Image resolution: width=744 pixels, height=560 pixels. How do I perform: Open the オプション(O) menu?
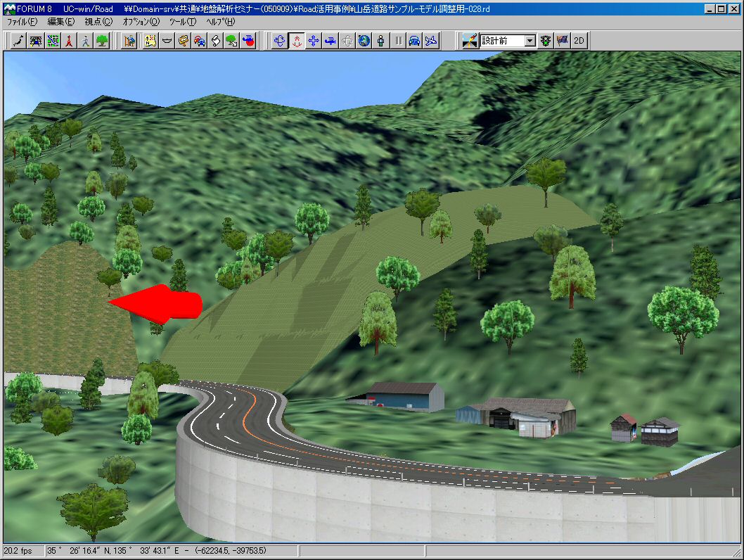[141, 22]
